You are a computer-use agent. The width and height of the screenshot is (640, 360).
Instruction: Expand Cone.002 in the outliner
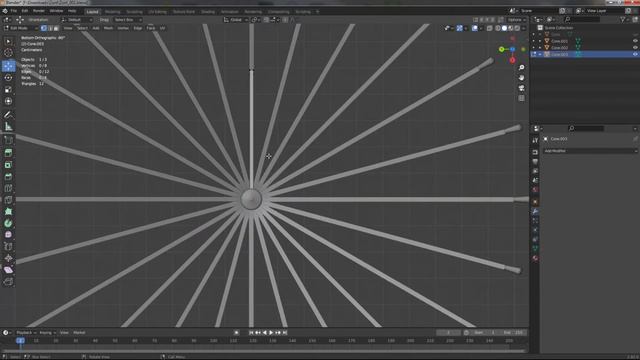click(540, 48)
